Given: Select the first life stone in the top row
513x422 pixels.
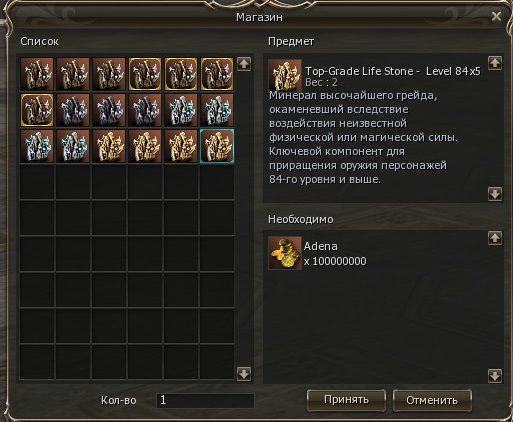Looking at the screenshot, I should click(37, 74).
